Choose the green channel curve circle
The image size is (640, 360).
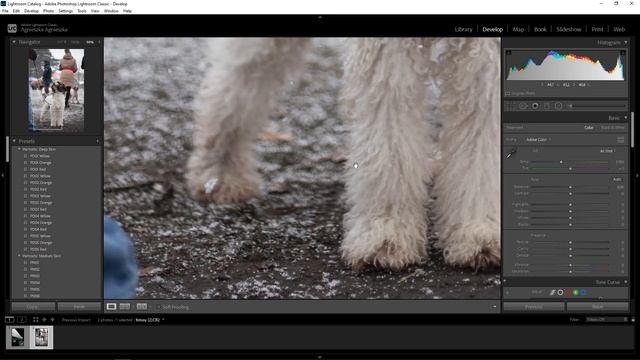pos(576,292)
